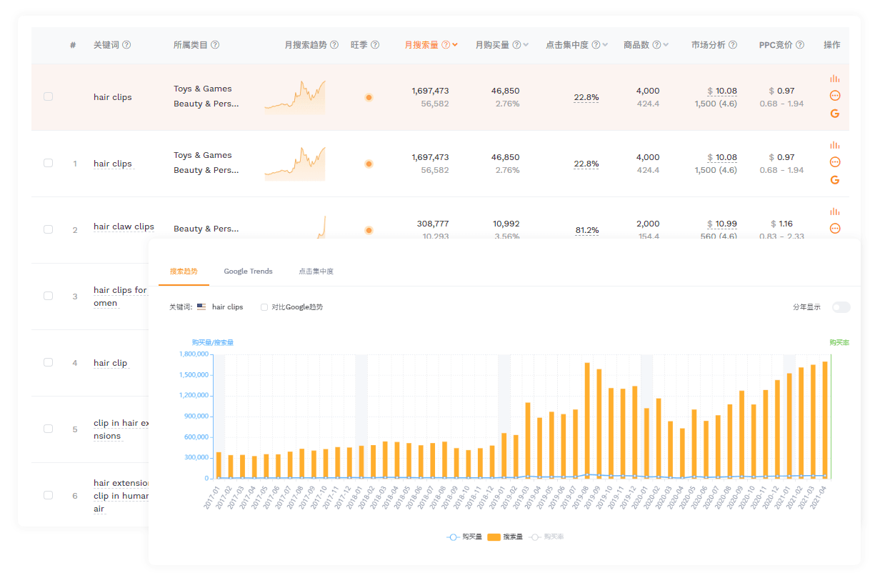Click help icon next to 关键词 header

point(126,45)
